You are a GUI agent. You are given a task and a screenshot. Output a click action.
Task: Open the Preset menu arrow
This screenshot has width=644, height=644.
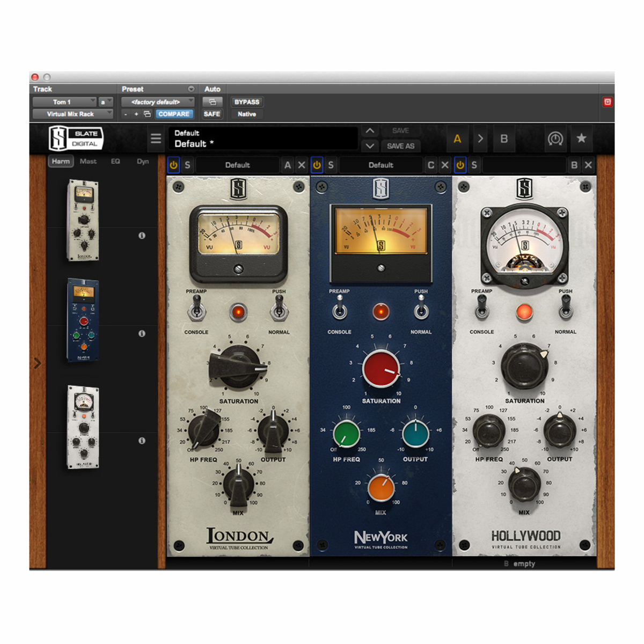tap(191, 89)
